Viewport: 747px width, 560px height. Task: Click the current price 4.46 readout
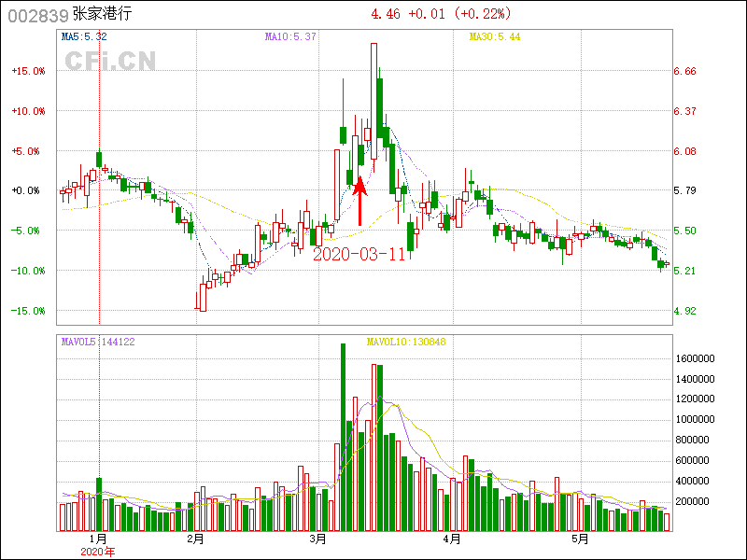click(x=388, y=15)
